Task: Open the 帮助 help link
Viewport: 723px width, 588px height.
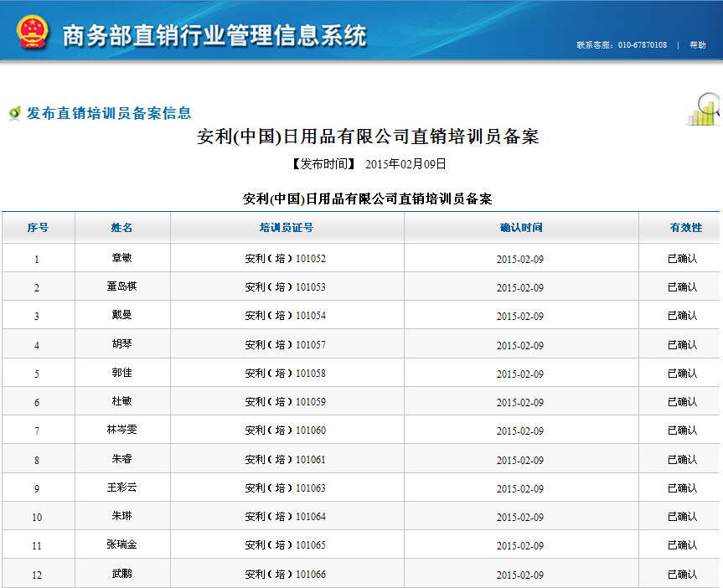Action: point(697,45)
